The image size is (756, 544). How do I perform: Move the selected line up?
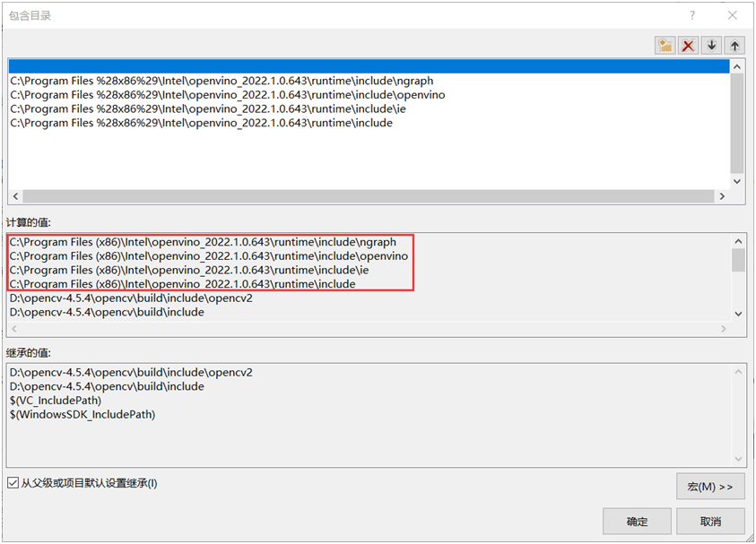734,46
